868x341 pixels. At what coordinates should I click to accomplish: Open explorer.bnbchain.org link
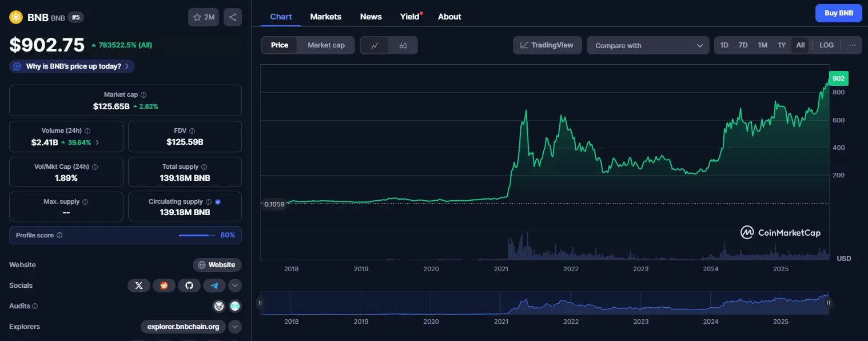click(183, 327)
